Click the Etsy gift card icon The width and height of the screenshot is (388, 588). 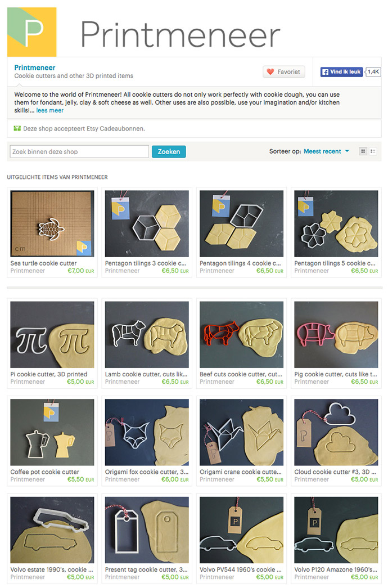click(x=17, y=129)
